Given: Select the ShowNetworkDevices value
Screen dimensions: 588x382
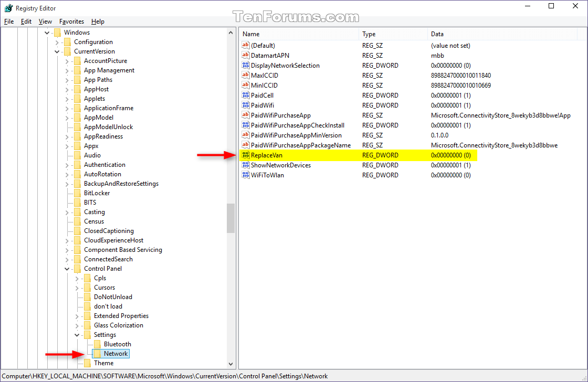Looking at the screenshot, I should [280, 165].
